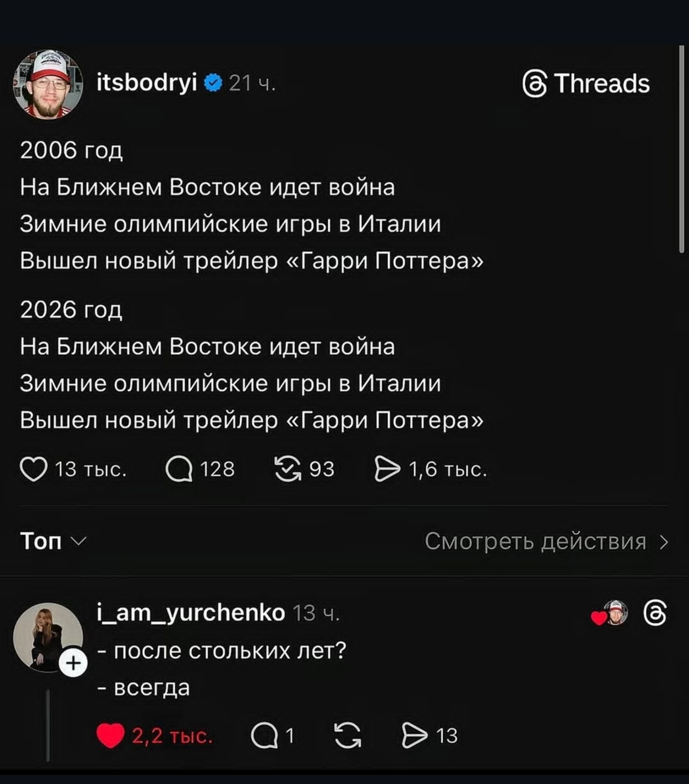Like the itsbodryi post with heart icon

(x=33, y=469)
